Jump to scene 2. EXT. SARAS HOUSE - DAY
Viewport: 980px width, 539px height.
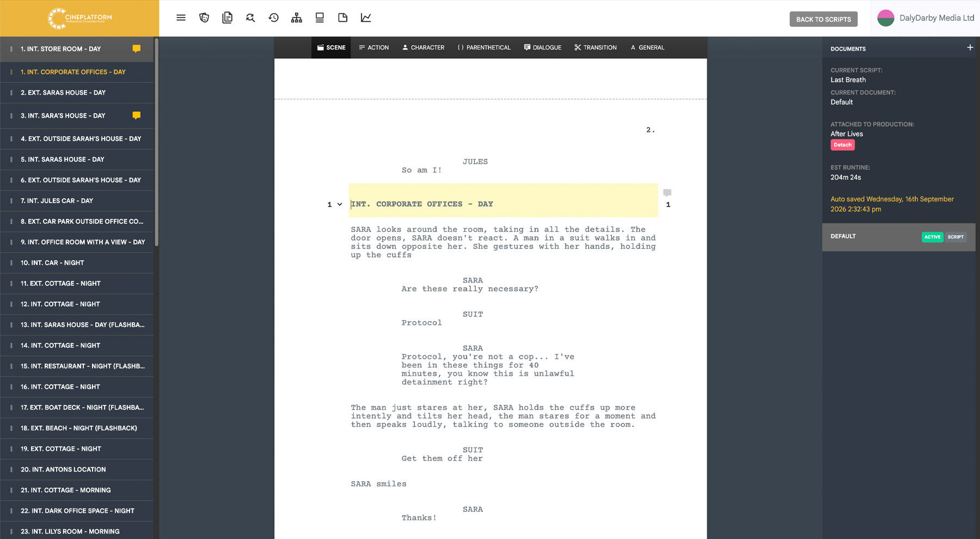pyautogui.click(x=77, y=93)
